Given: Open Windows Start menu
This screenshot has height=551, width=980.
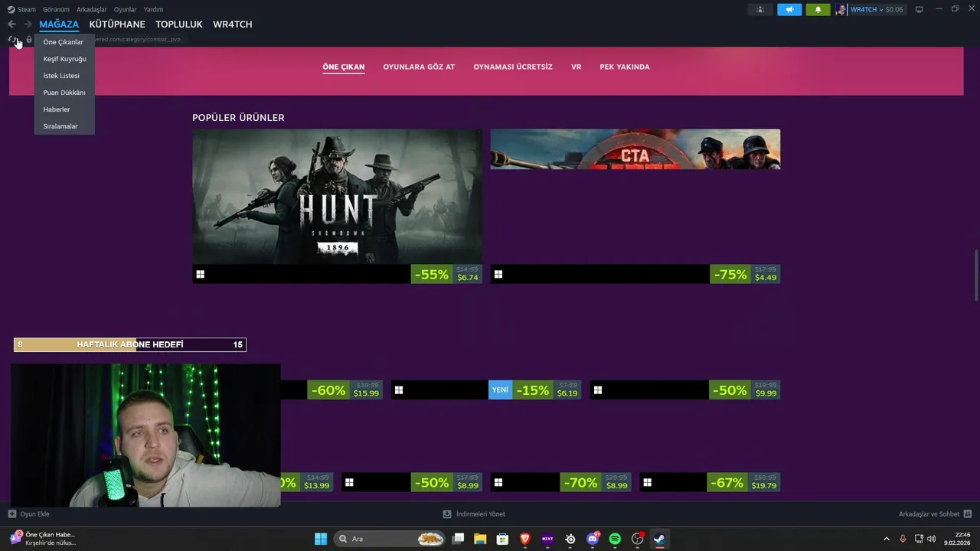Looking at the screenshot, I should [x=321, y=539].
